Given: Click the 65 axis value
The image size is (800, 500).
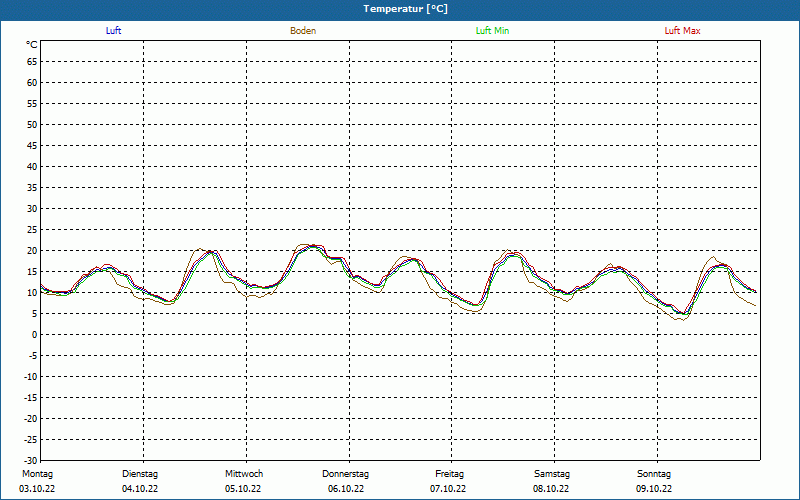Looking at the screenshot, I should coord(32,62).
